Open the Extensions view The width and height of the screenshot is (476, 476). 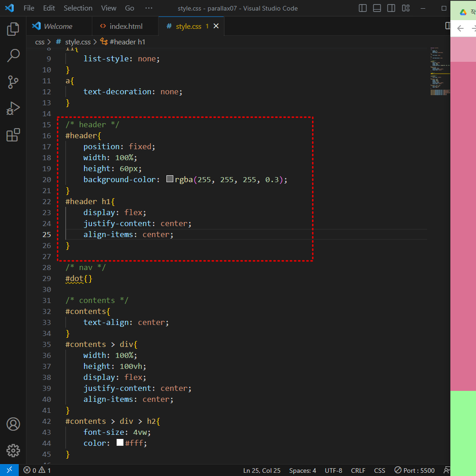click(x=13, y=135)
